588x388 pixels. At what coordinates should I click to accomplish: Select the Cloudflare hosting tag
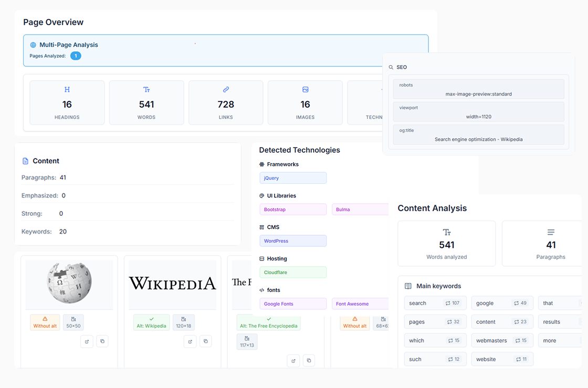293,272
